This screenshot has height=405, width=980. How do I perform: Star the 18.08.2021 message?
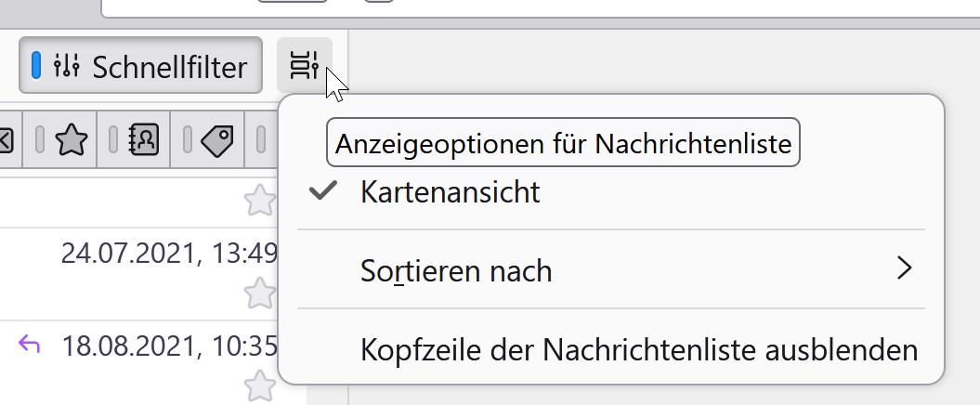pyautogui.click(x=260, y=385)
